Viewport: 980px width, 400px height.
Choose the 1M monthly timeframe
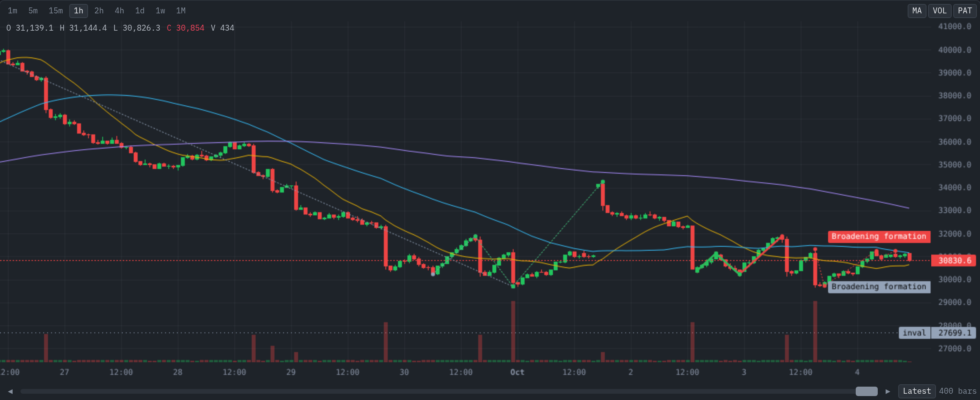point(181,11)
